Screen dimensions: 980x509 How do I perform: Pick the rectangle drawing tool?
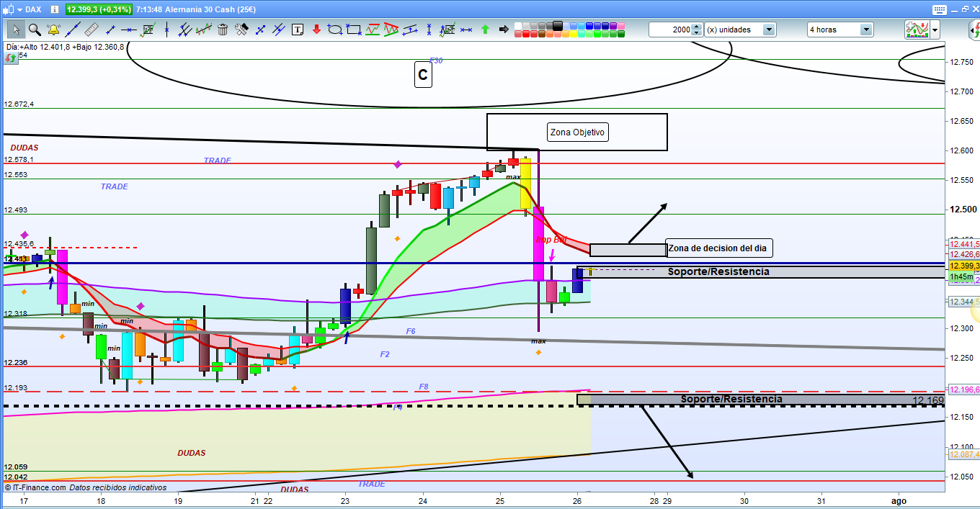tap(354, 30)
